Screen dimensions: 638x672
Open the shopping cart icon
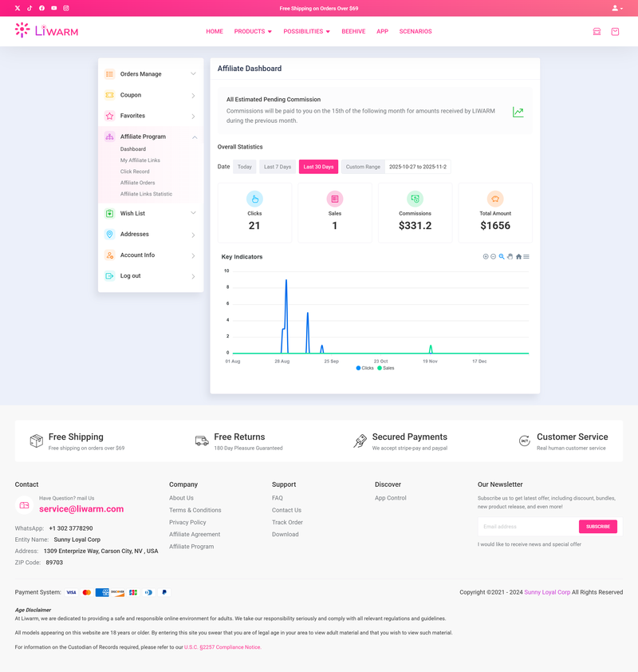point(615,31)
